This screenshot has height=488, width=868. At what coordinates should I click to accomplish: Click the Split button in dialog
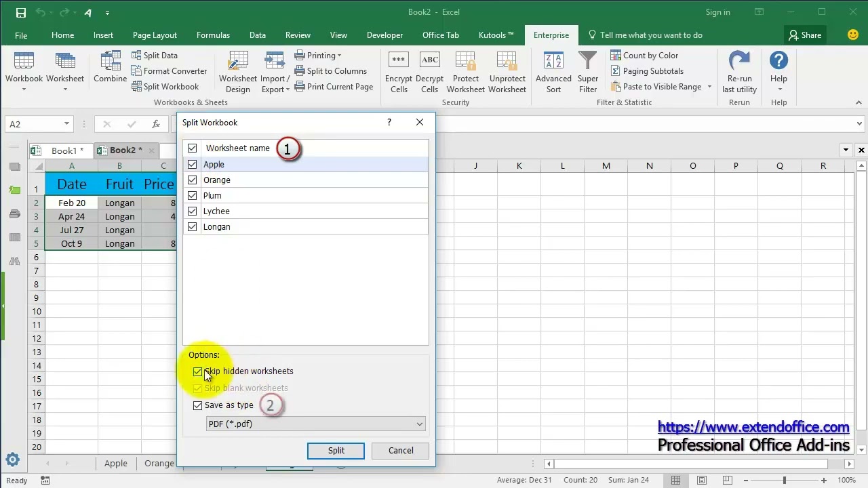tap(336, 451)
